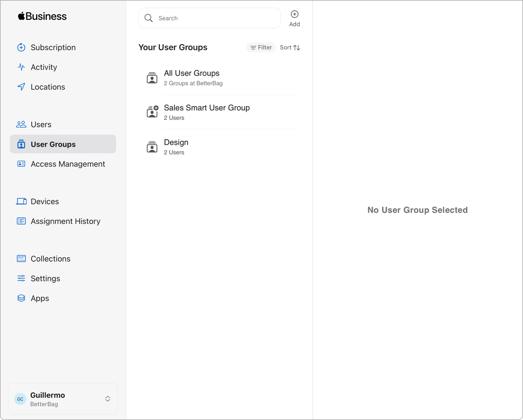Open Devices via its laptop icon
The width and height of the screenshot is (523, 420).
21,201
